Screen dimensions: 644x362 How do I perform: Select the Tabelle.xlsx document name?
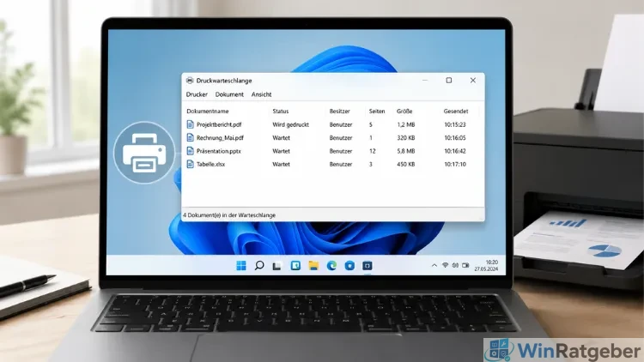coord(210,164)
